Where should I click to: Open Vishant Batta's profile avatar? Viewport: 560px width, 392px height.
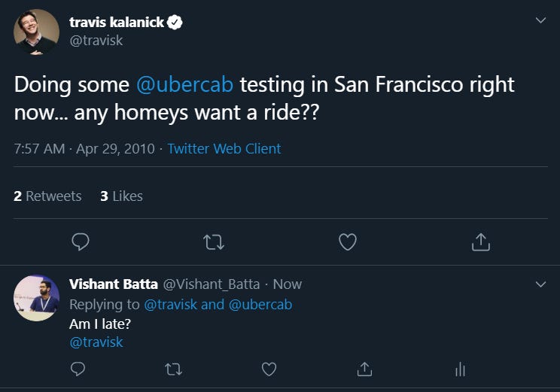(x=36, y=298)
